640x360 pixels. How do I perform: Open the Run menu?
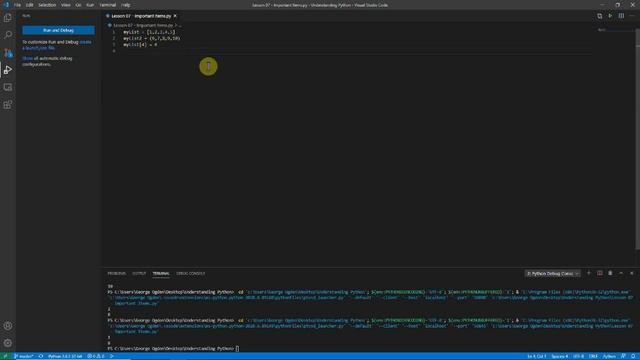[x=90, y=5]
